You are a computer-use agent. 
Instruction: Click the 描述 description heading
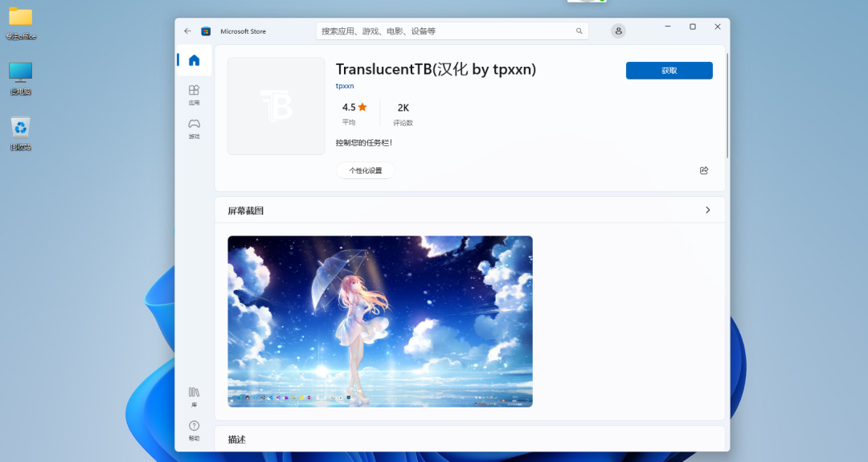[x=236, y=440]
